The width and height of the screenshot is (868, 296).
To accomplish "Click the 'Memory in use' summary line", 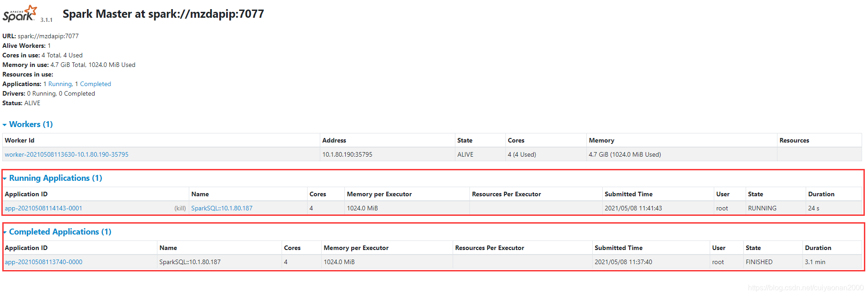I will tap(69, 65).
